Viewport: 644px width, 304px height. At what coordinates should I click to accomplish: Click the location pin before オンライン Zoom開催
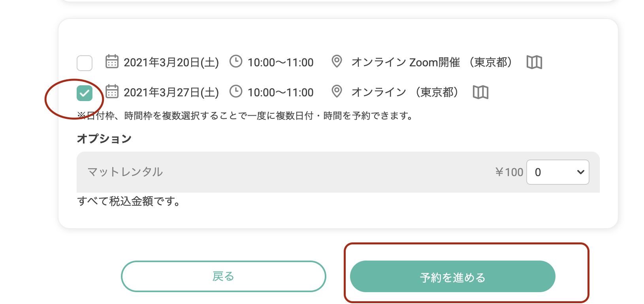(x=337, y=62)
